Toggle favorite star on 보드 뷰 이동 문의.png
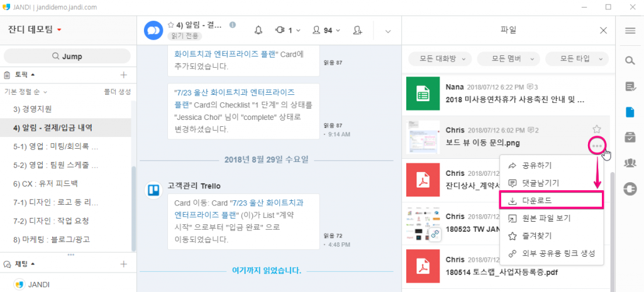644x292 pixels. tap(597, 129)
